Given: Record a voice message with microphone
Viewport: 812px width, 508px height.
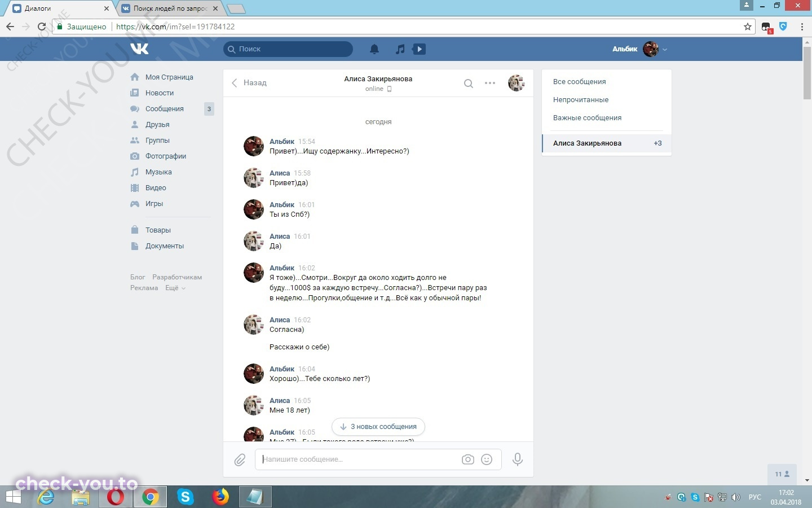Looking at the screenshot, I should point(517,459).
